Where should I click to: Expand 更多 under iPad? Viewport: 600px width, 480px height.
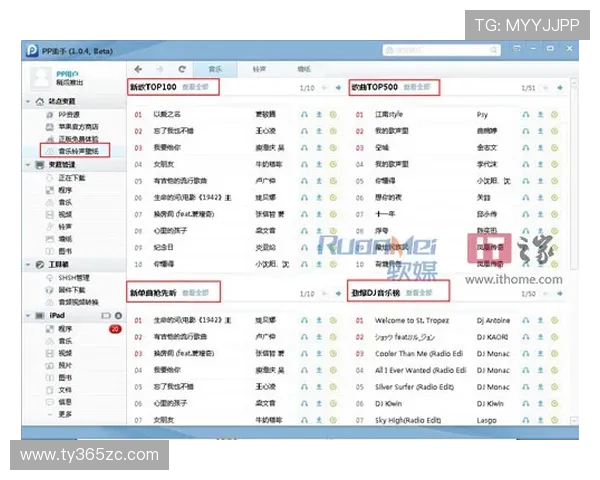pyautogui.click(x=65, y=414)
